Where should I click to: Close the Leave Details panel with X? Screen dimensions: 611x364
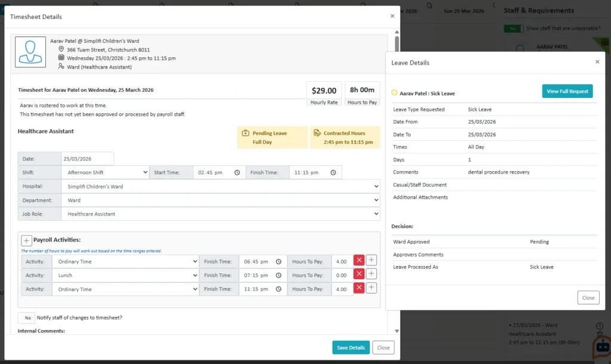(597, 61)
